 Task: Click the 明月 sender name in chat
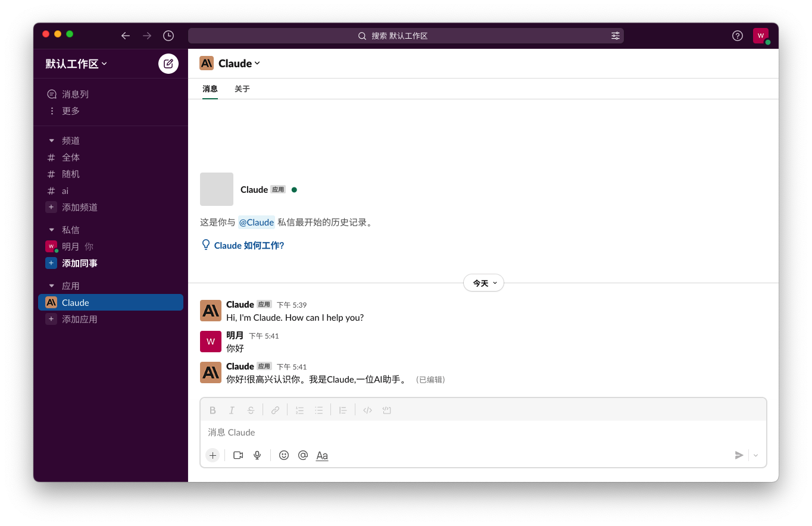coord(235,336)
